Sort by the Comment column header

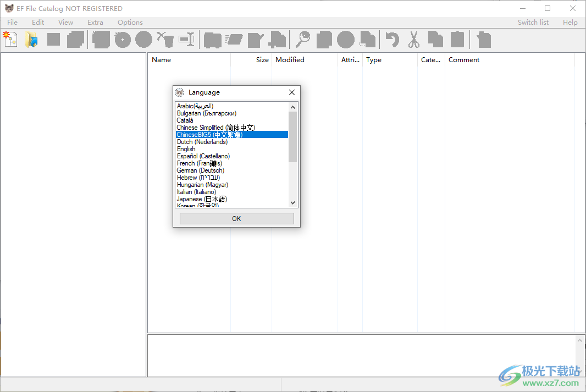coord(510,60)
